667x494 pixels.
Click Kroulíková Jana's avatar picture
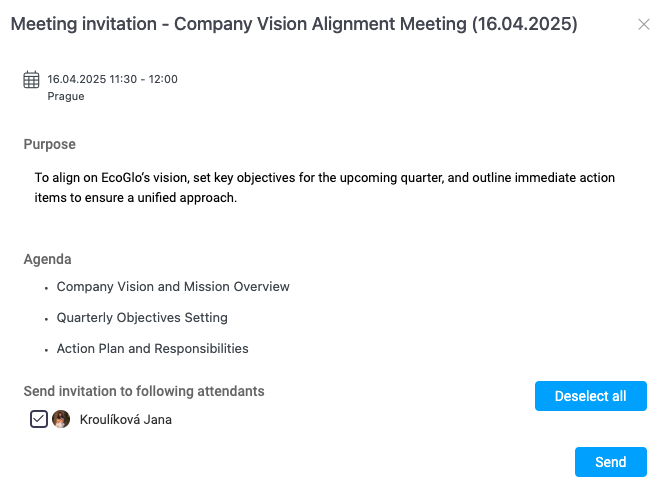coord(61,419)
